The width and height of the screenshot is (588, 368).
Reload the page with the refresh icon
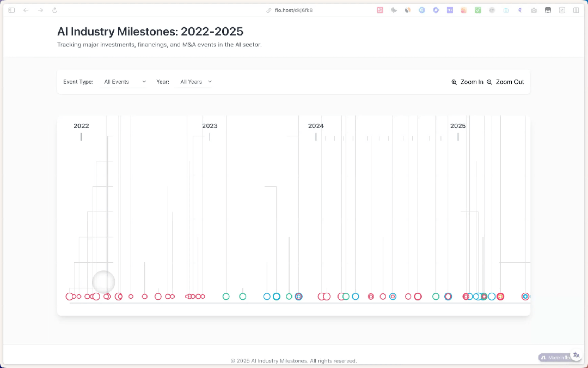click(54, 10)
